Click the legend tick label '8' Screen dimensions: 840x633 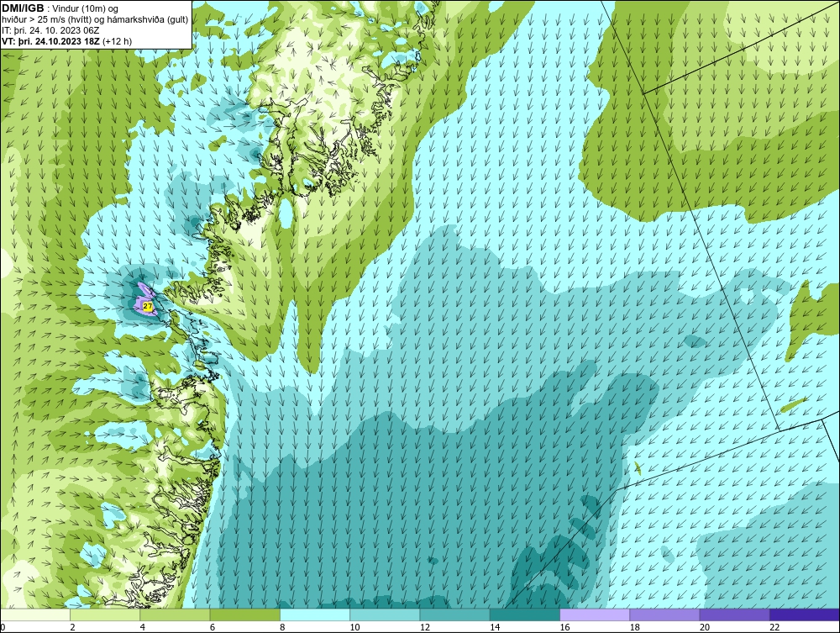pos(282,628)
